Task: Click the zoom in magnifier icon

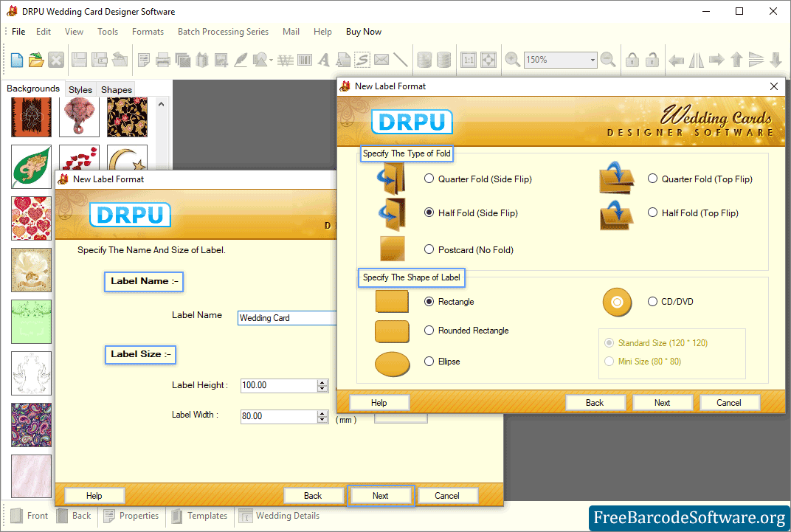Action: point(513,60)
